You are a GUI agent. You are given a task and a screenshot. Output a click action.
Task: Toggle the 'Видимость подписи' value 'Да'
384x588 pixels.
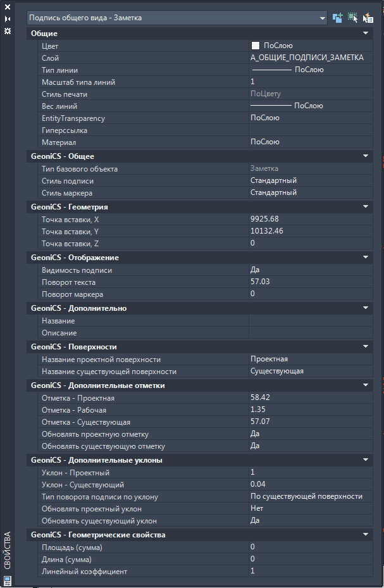307,270
